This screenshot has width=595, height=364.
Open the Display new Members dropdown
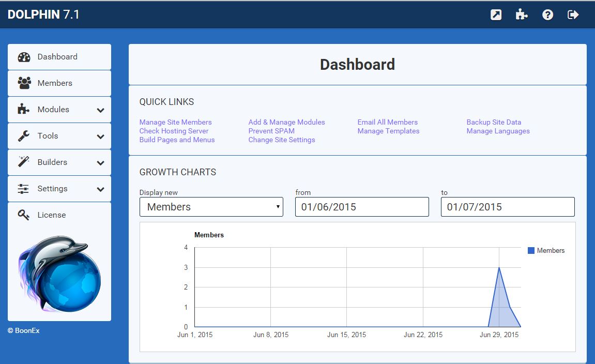[x=211, y=207]
